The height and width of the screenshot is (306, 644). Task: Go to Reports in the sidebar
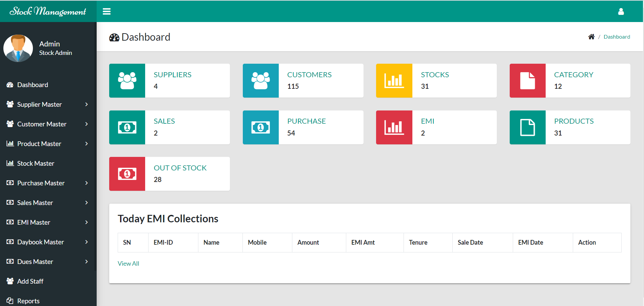click(x=28, y=301)
